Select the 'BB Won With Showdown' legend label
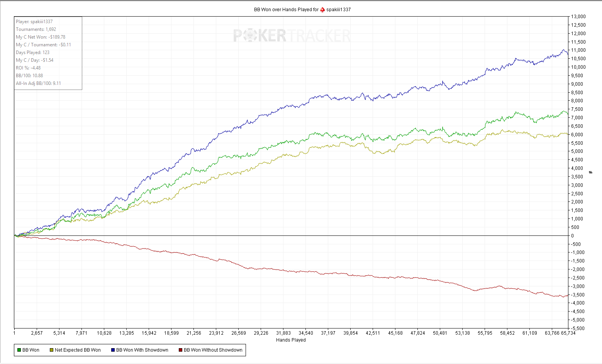This screenshot has width=602, height=364. tap(142, 350)
